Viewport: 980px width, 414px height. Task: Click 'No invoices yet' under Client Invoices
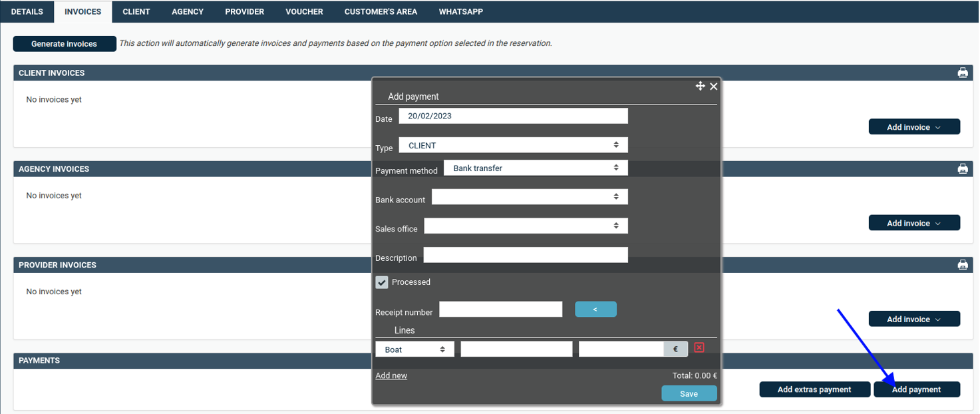pyautogui.click(x=54, y=100)
